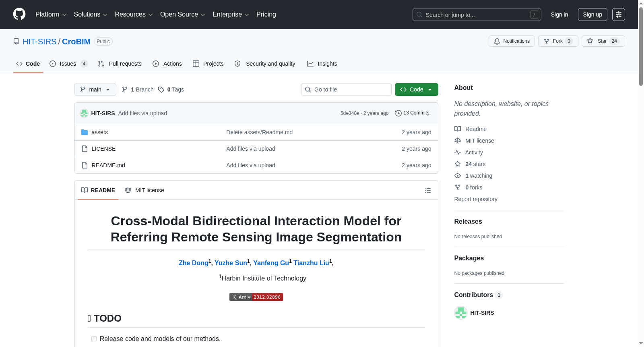Open the assets folder
Screen dimensions: 644x347
pyautogui.click(x=99, y=132)
